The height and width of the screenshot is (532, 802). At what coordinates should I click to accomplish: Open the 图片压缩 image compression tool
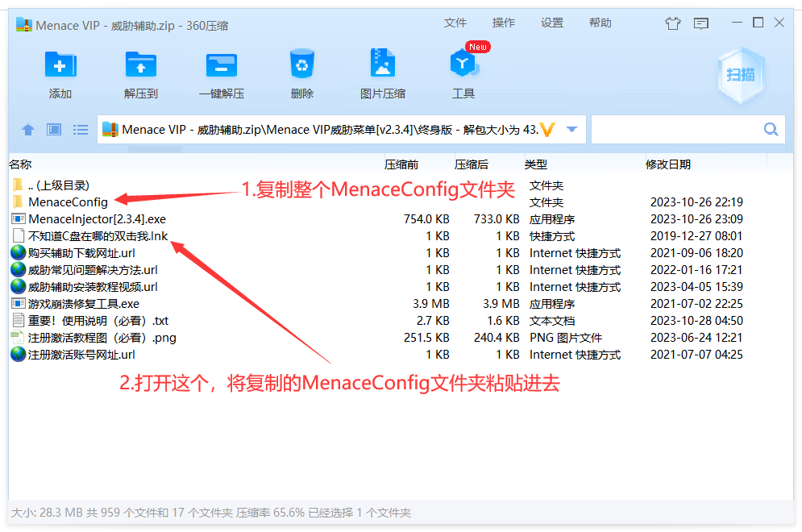[383, 65]
